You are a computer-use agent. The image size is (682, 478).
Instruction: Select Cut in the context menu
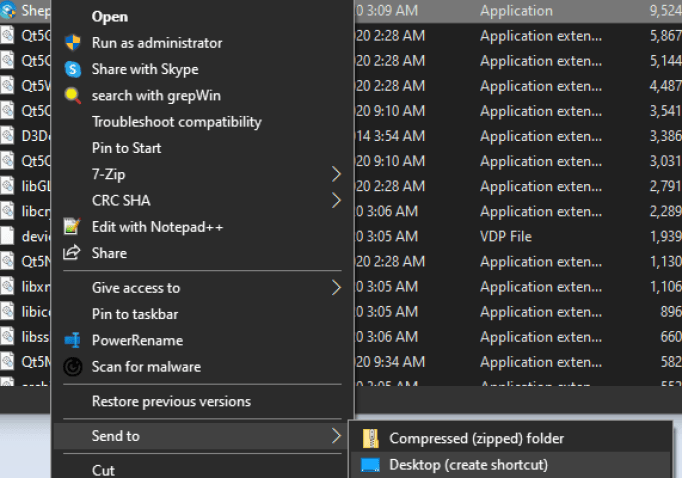coord(103,470)
